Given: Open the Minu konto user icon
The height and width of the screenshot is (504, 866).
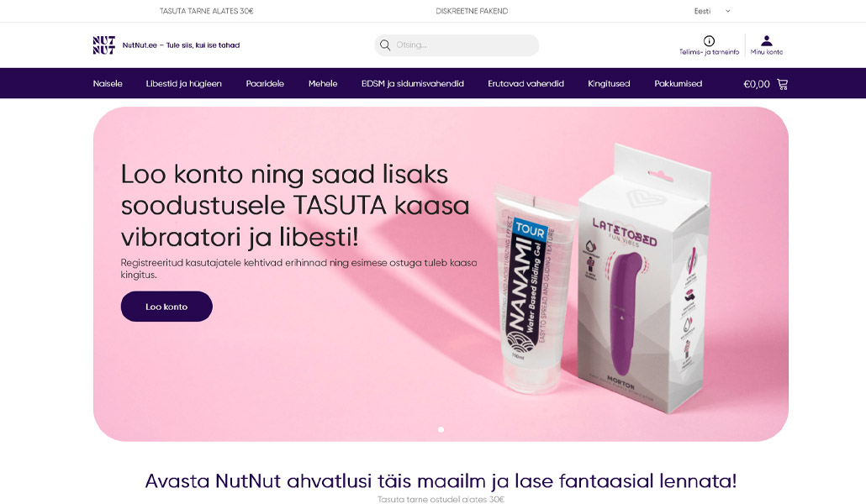Looking at the screenshot, I should pyautogui.click(x=767, y=41).
